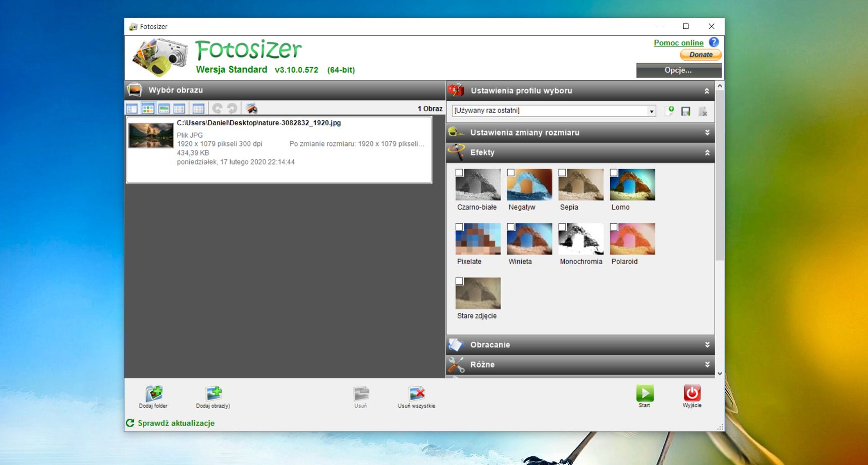Screen dimensions: 868x465
Task: Click the photo stack icon in Wybór obrazu header
Action: coord(135,90)
